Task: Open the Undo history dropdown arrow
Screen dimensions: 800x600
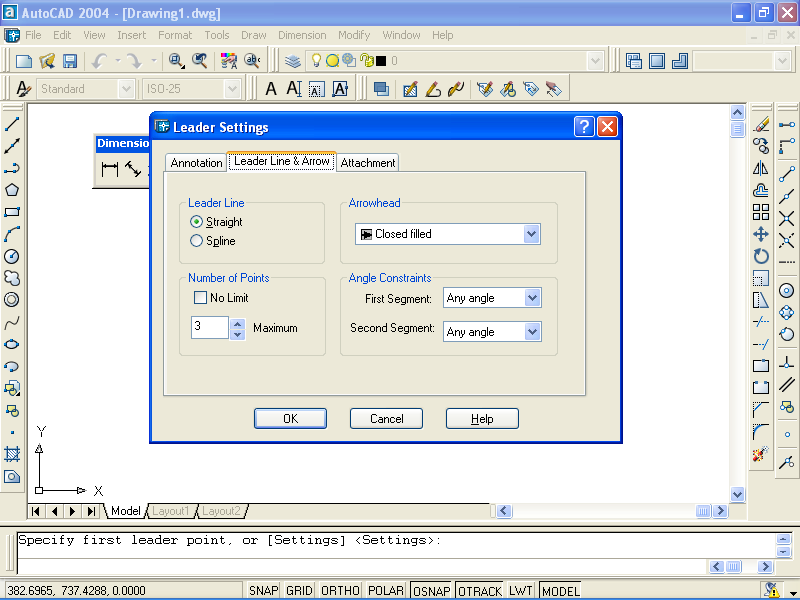Action: click(117, 61)
